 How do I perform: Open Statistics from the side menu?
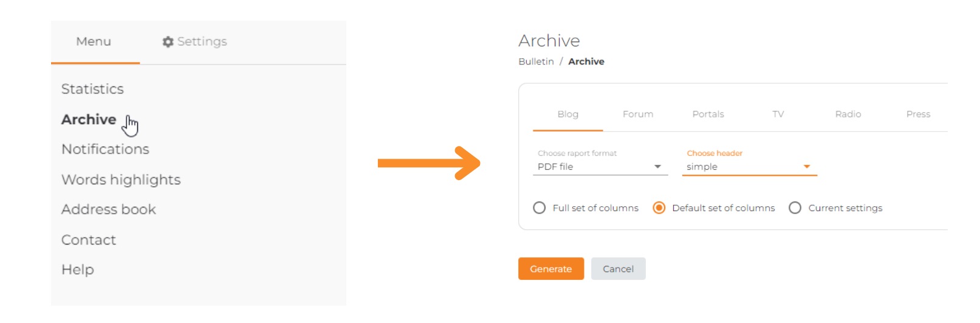click(92, 89)
